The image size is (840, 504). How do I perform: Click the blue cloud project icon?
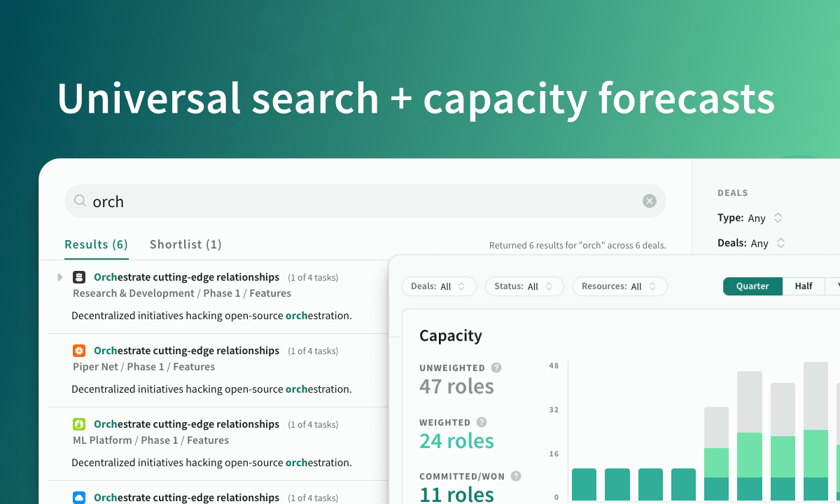coord(79,498)
